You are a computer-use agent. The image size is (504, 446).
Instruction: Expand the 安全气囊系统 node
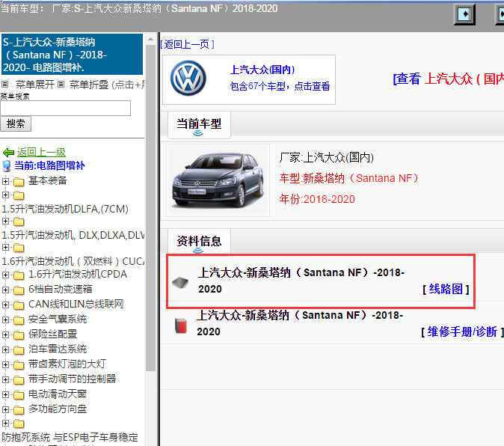5,320
